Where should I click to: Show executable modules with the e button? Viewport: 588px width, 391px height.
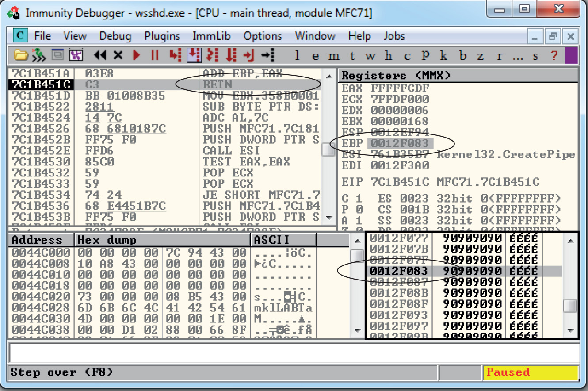[315, 56]
